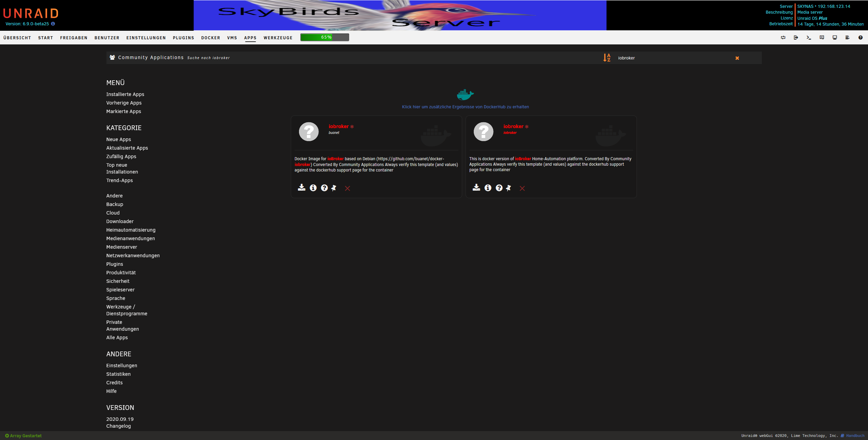Open Einstellungen under Andere section

pos(122,366)
